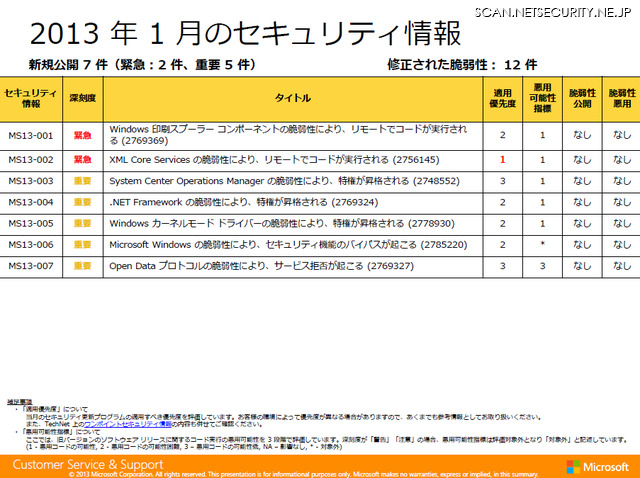Click the XML Core Services title (2756145)

274,160
